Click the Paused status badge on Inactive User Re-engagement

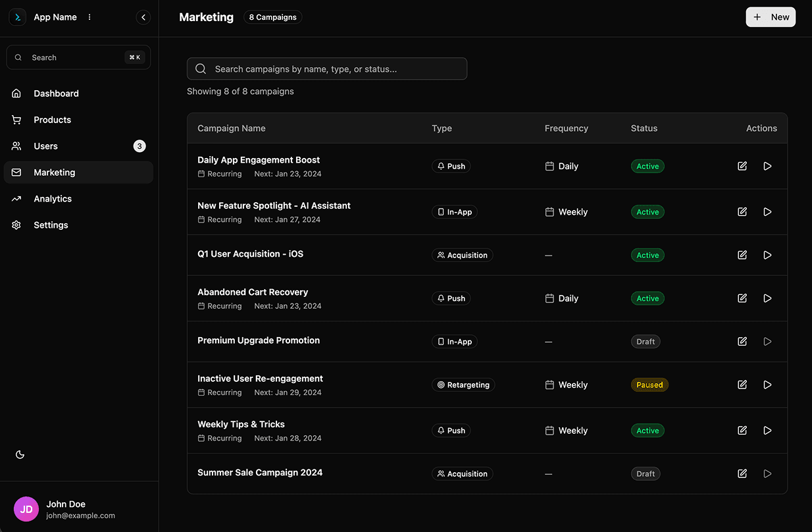point(649,385)
